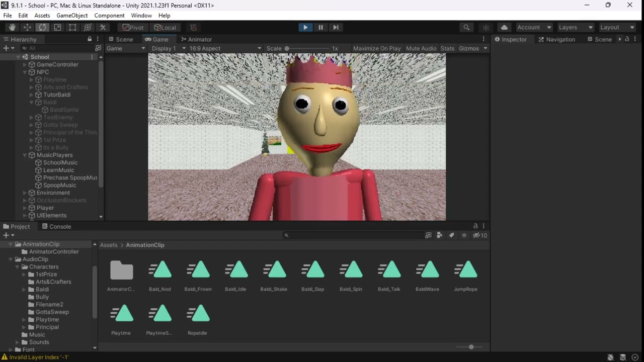
Task: Open the custom editor tools button
Action: [103, 28]
